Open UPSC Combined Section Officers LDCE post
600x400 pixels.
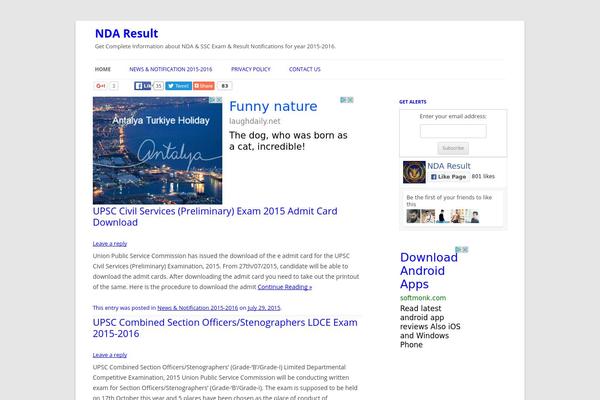(x=225, y=328)
